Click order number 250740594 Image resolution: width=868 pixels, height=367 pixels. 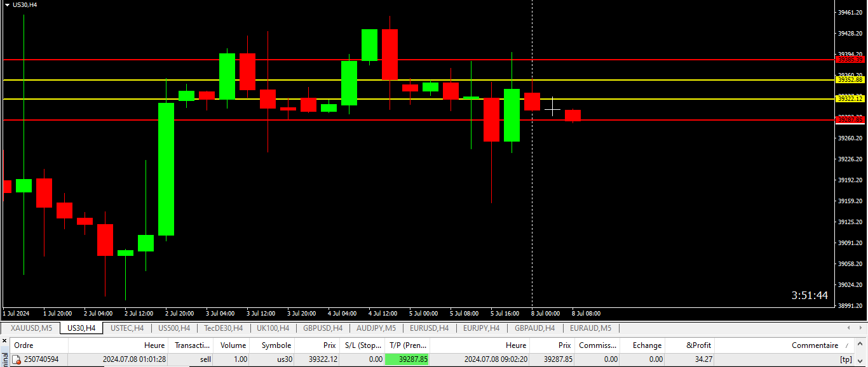[x=41, y=360]
